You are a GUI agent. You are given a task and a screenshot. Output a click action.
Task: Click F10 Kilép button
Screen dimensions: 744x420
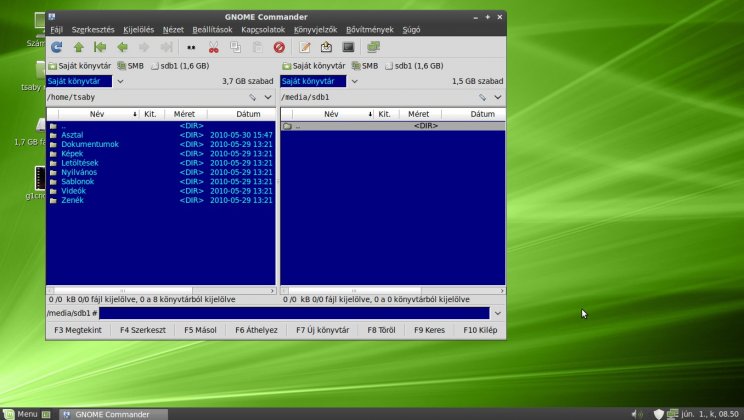(480, 330)
